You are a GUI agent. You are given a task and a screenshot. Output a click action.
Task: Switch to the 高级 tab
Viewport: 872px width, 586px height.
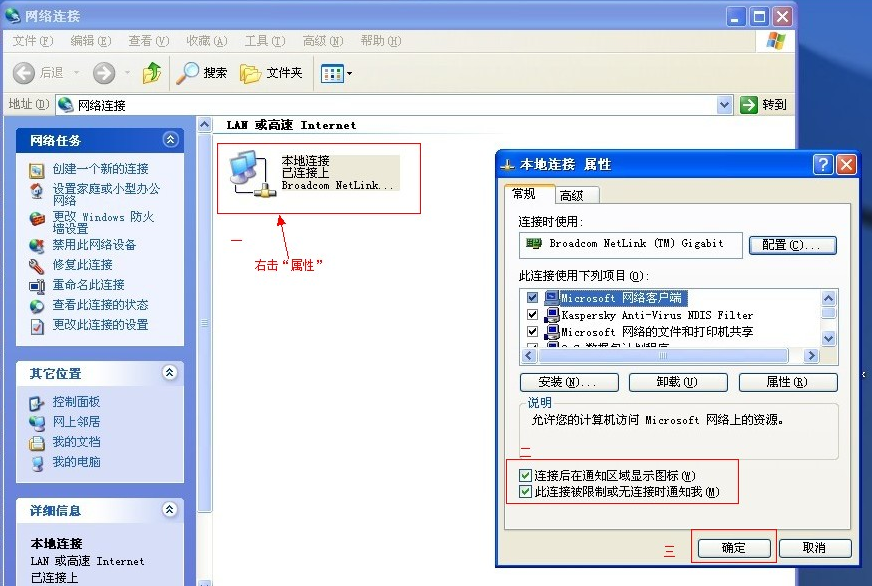point(572,195)
